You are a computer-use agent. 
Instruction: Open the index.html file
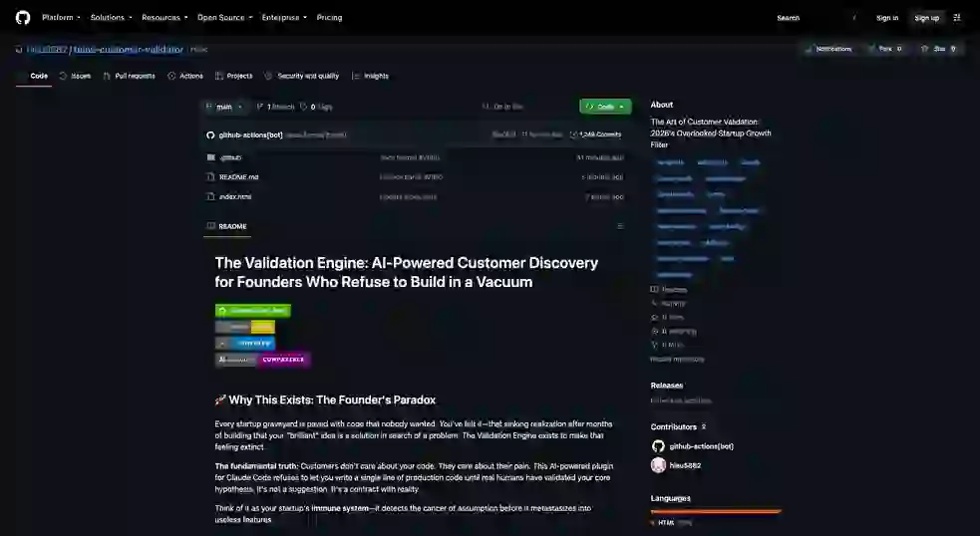(x=235, y=197)
